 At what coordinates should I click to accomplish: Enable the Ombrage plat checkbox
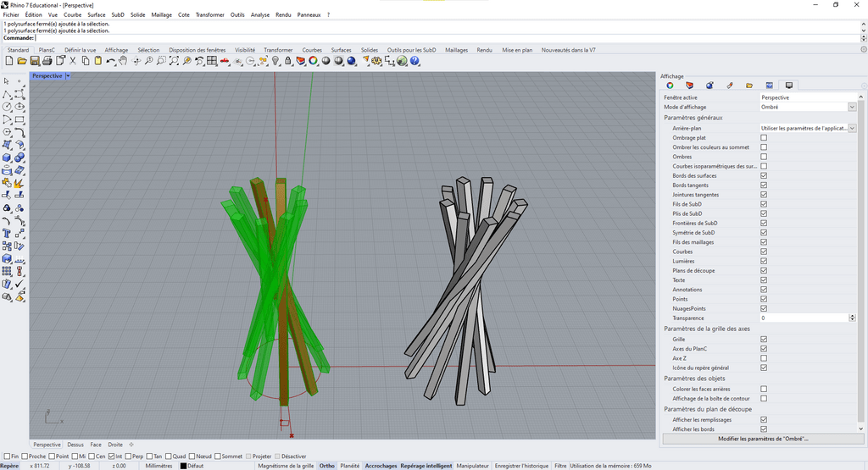764,138
